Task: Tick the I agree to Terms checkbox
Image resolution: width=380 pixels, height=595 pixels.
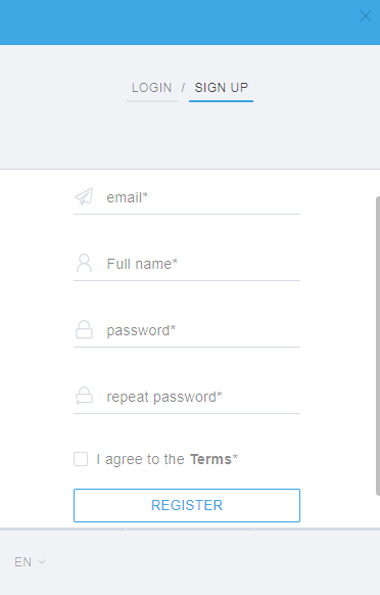Action: click(80, 459)
